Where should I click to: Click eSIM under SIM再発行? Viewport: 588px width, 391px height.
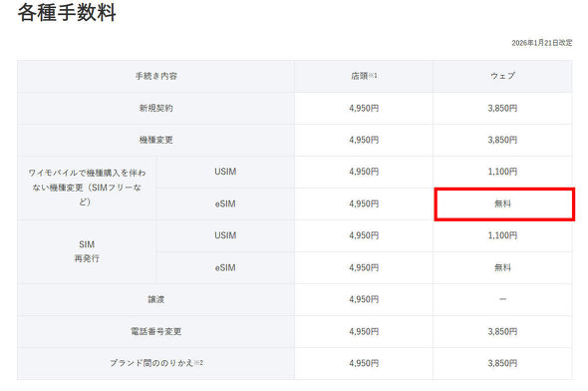pos(225,267)
